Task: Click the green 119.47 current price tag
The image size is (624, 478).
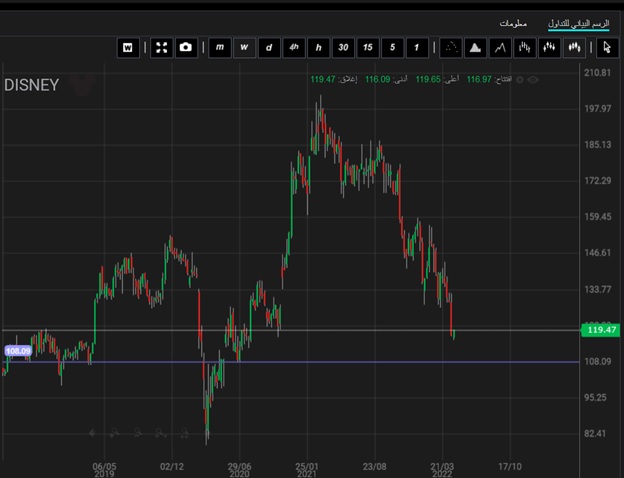Action: click(x=601, y=330)
